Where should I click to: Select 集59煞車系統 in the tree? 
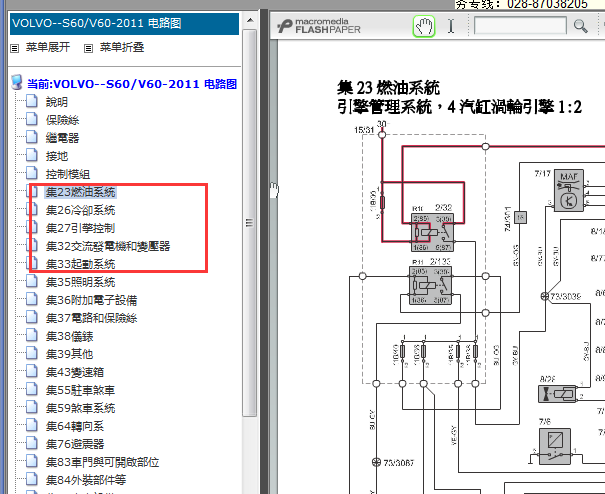[80, 408]
